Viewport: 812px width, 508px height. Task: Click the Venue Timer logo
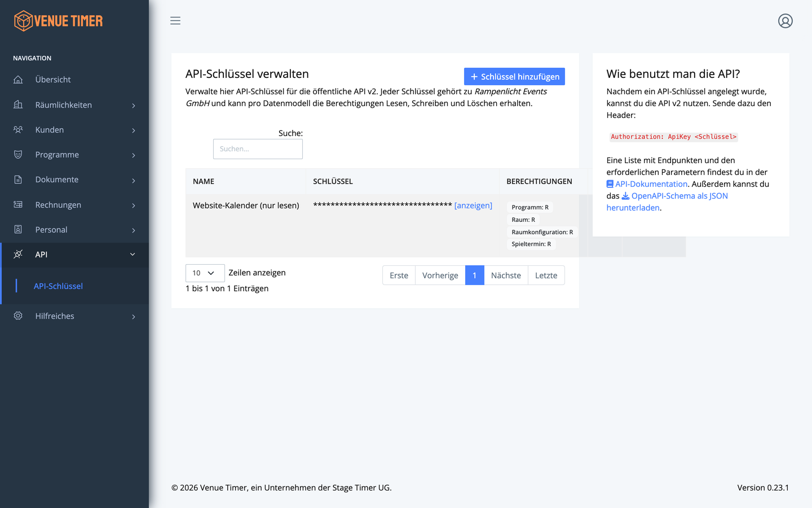(x=59, y=21)
